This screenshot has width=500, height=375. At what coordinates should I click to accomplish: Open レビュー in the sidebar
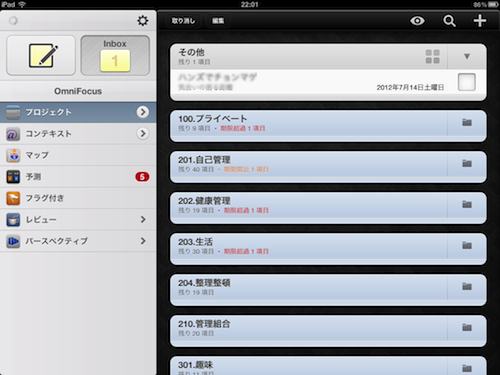click(78, 219)
